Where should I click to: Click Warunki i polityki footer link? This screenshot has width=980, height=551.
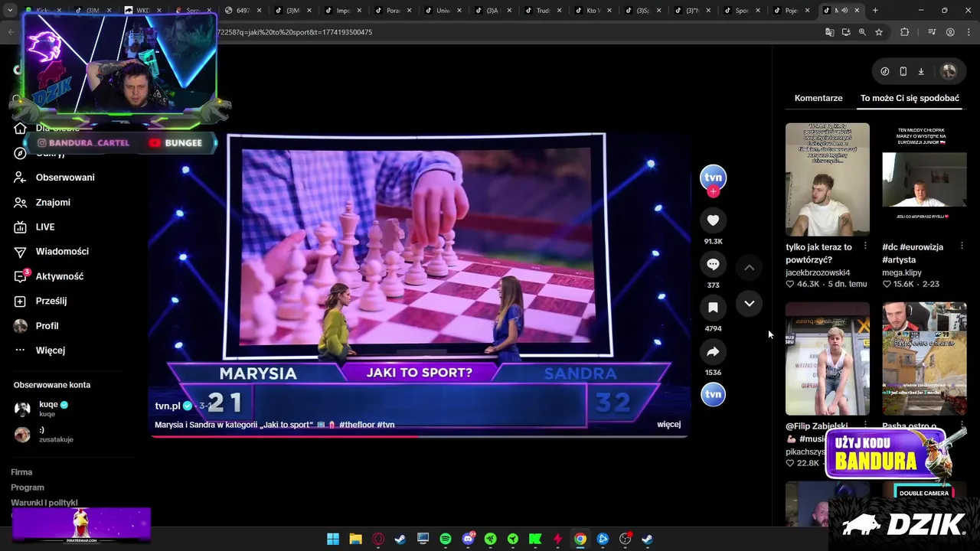pyautogui.click(x=44, y=503)
